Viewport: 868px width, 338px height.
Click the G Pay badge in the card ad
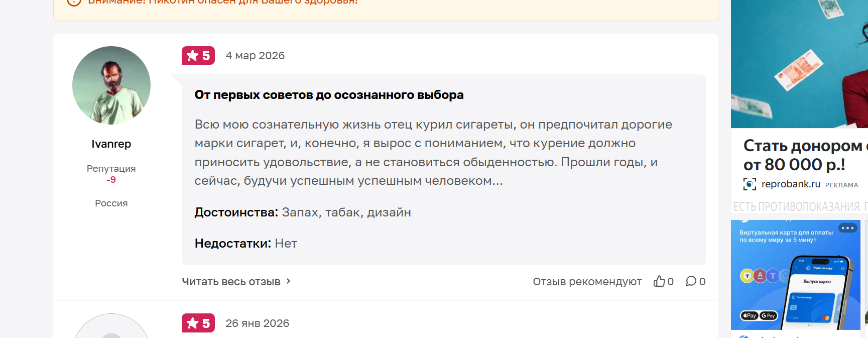(768, 315)
